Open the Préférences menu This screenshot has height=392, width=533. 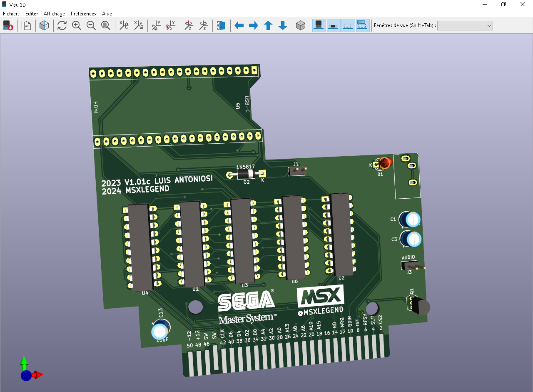[x=83, y=14]
